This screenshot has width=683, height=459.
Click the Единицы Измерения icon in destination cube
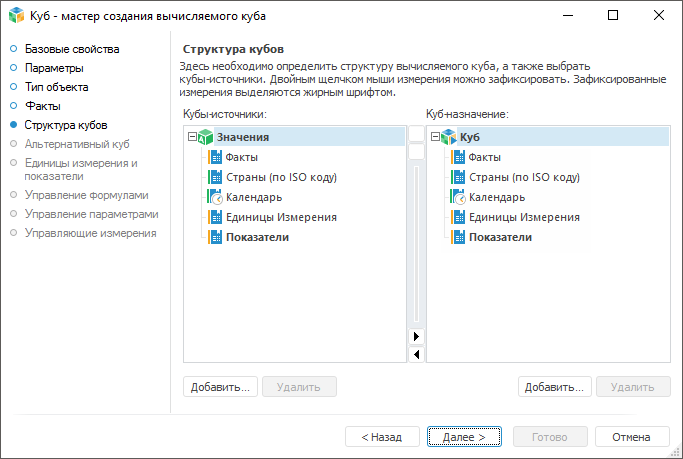(x=458, y=217)
